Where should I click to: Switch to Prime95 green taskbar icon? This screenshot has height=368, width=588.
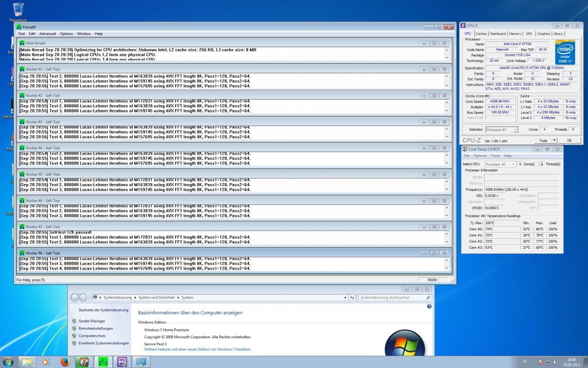pos(103,362)
